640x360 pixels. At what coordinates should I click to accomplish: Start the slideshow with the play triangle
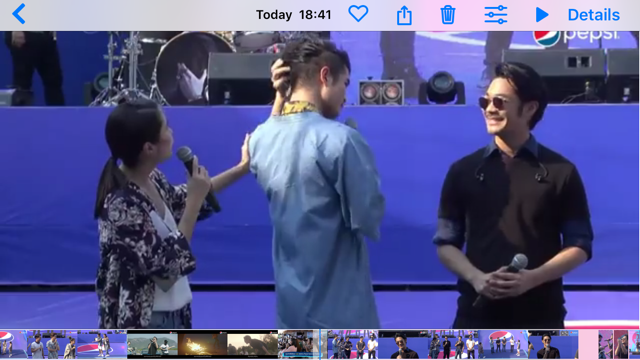[x=542, y=15]
